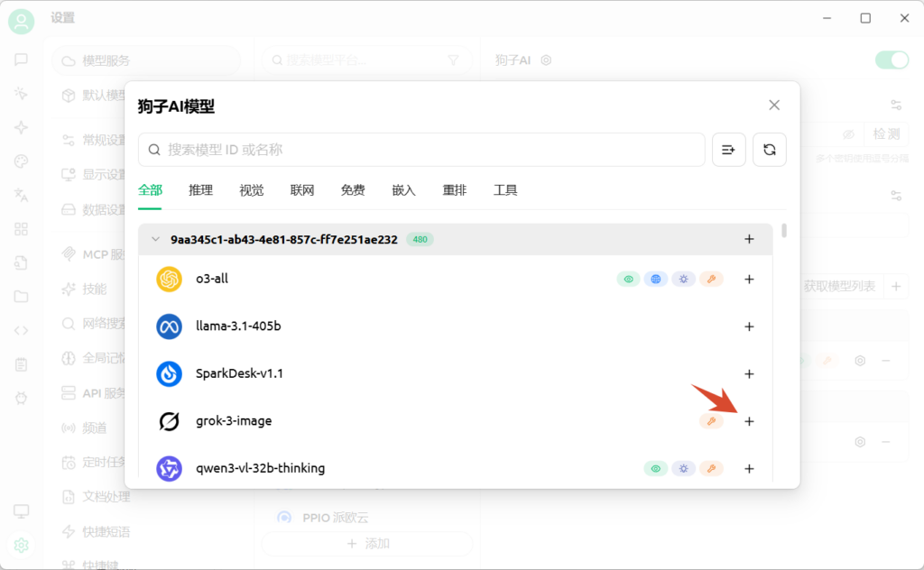Image resolution: width=924 pixels, height=570 pixels.
Task: Click the model list scrollbar thumb
Action: [x=784, y=230]
